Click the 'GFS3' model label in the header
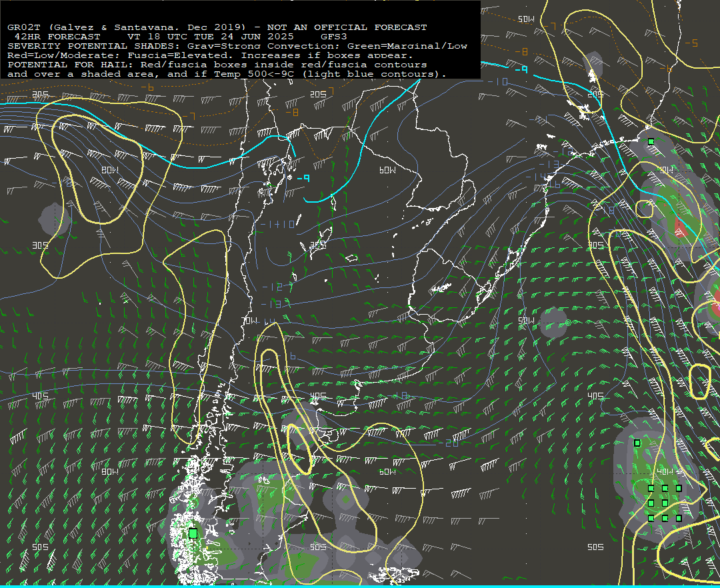Viewport: 720px width, 588px height. pyautogui.click(x=334, y=37)
